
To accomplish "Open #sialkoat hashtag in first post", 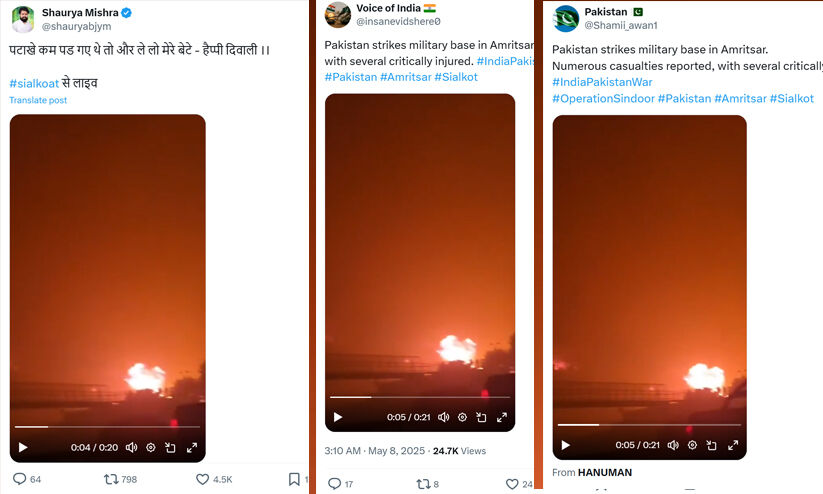I will coord(33,83).
